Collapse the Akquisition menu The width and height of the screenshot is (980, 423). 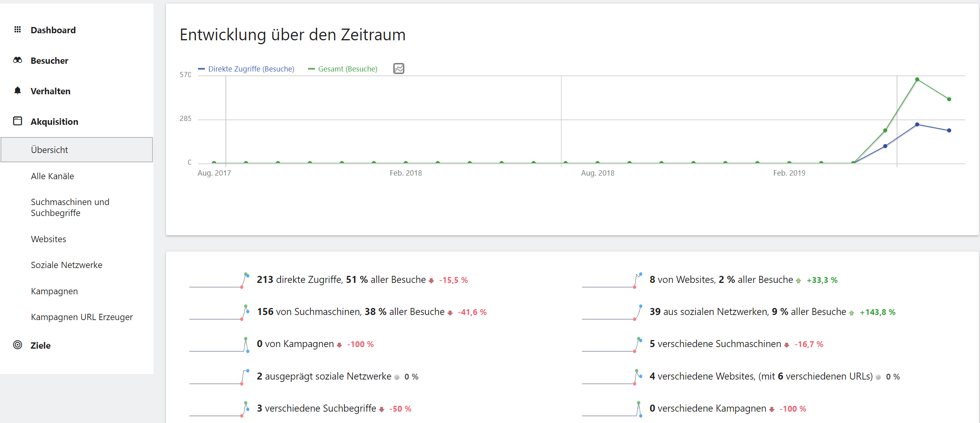54,122
